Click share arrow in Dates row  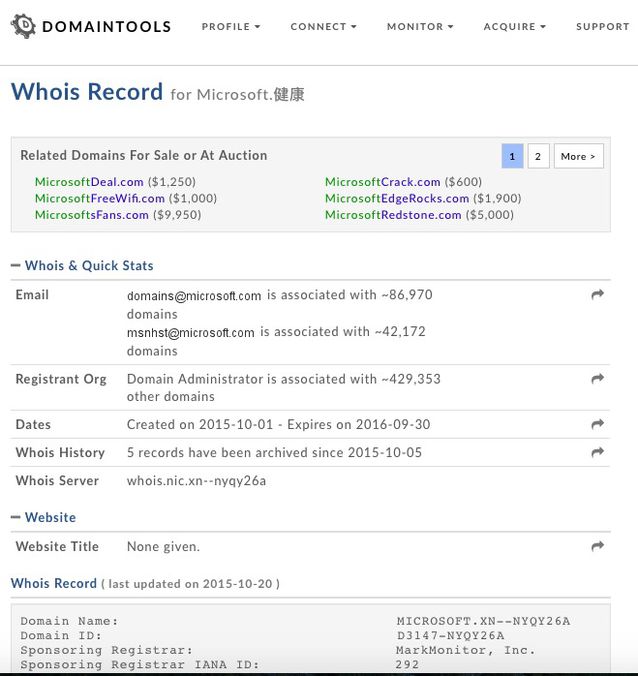[x=597, y=425]
